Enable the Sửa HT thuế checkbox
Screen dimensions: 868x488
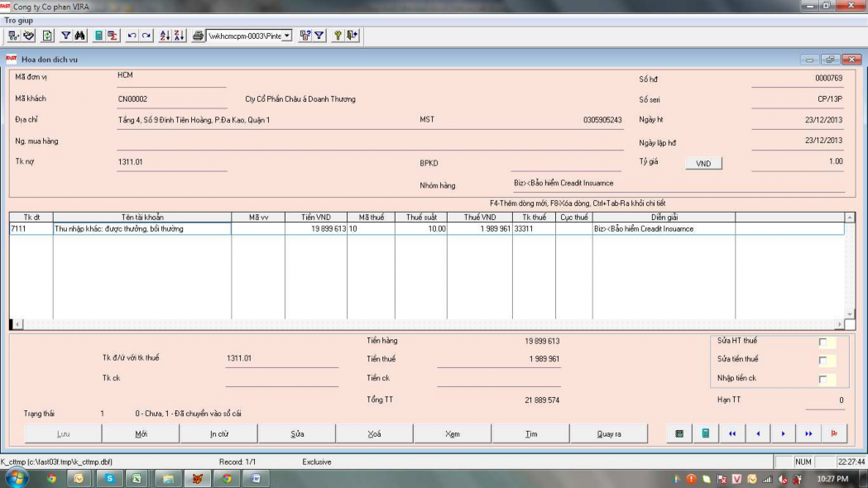[822, 342]
